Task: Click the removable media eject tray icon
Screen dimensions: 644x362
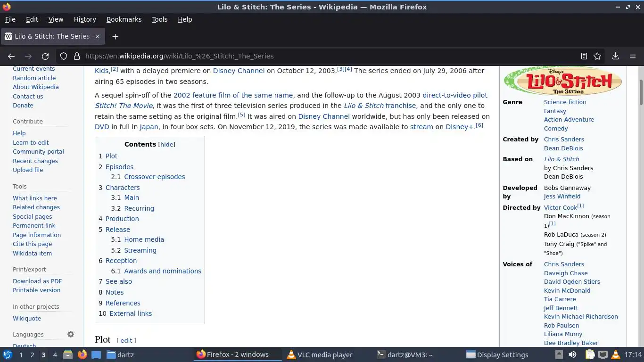Action: coord(559,355)
